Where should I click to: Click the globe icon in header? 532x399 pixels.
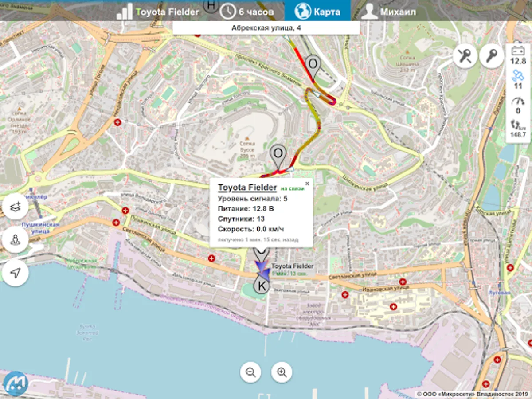click(302, 11)
